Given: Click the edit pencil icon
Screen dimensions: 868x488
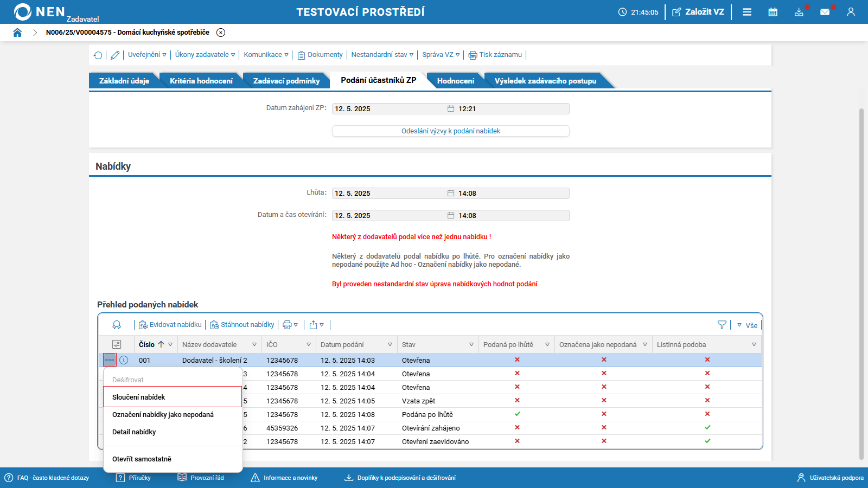Looking at the screenshot, I should (115, 55).
